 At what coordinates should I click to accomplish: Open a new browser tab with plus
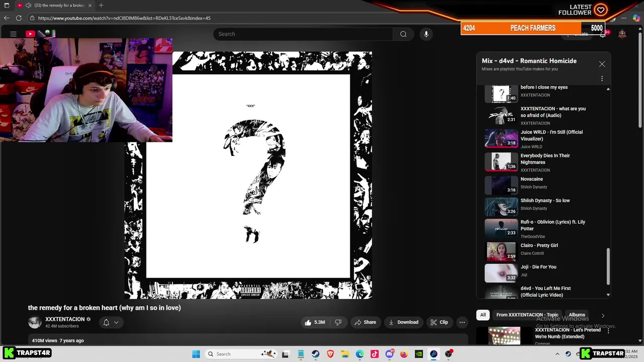click(x=101, y=5)
